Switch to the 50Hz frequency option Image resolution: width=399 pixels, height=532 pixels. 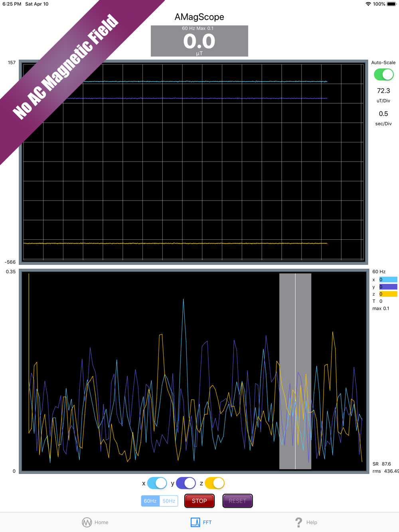[x=169, y=501]
